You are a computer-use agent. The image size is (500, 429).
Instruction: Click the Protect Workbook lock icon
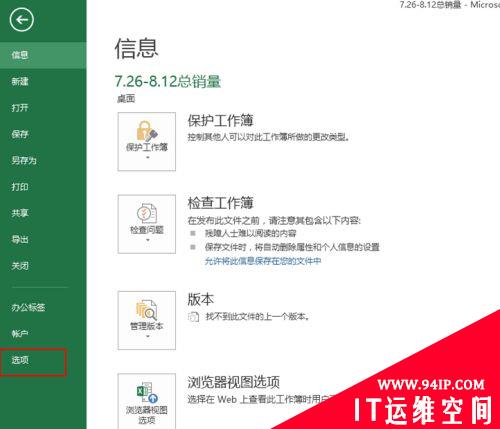(x=147, y=131)
